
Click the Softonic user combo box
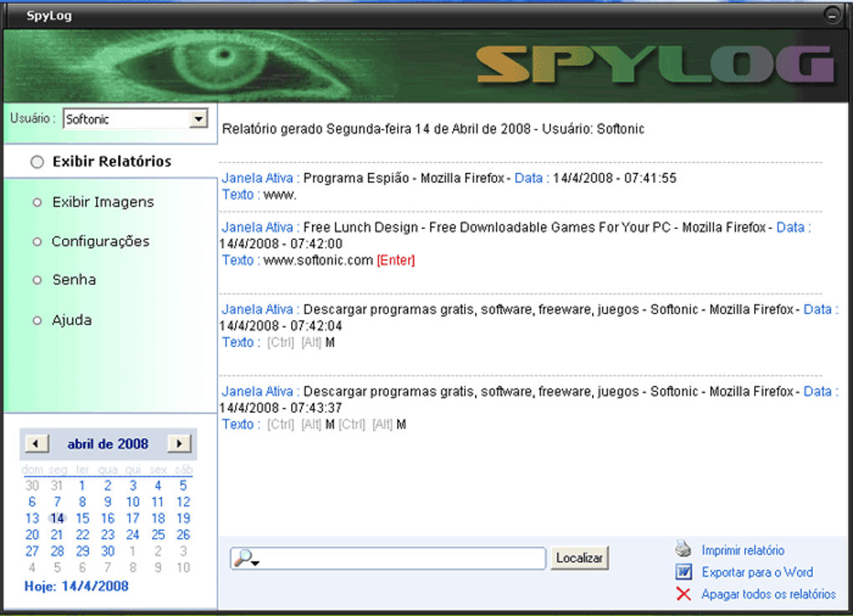[135, 119]
